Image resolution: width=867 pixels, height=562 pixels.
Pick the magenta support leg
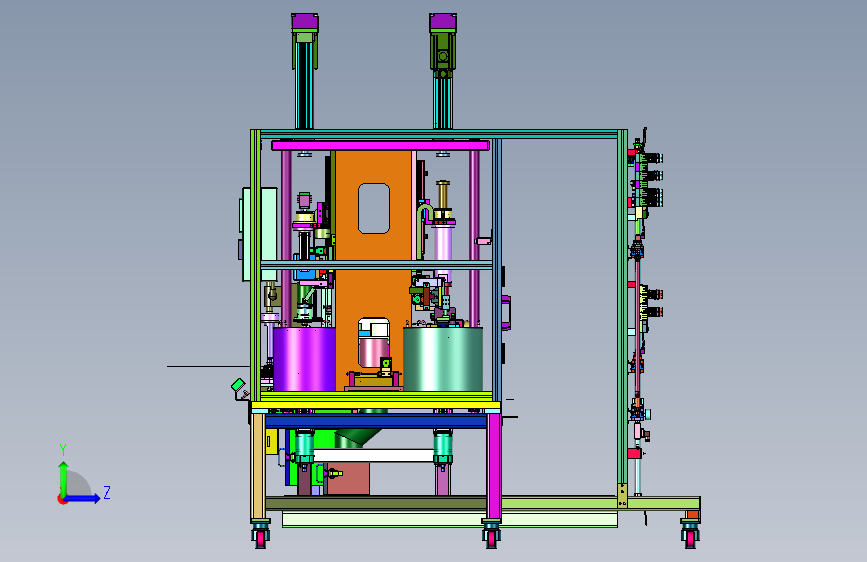pos(494,466)
